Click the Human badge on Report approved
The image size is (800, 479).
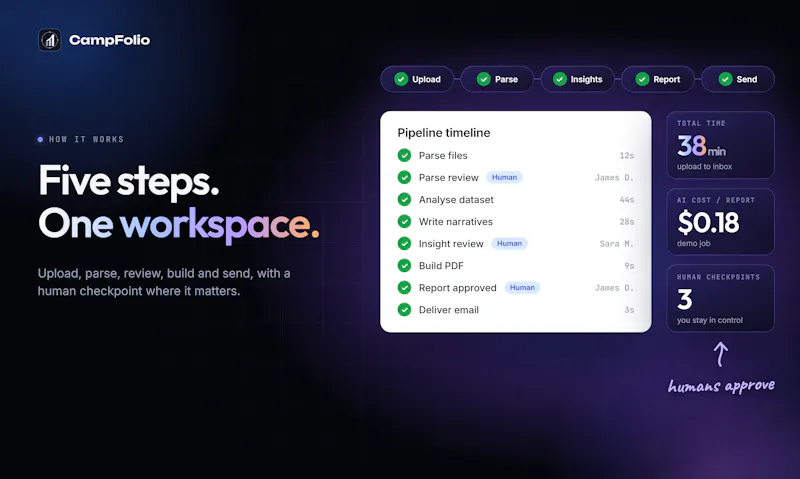point(522,288)
